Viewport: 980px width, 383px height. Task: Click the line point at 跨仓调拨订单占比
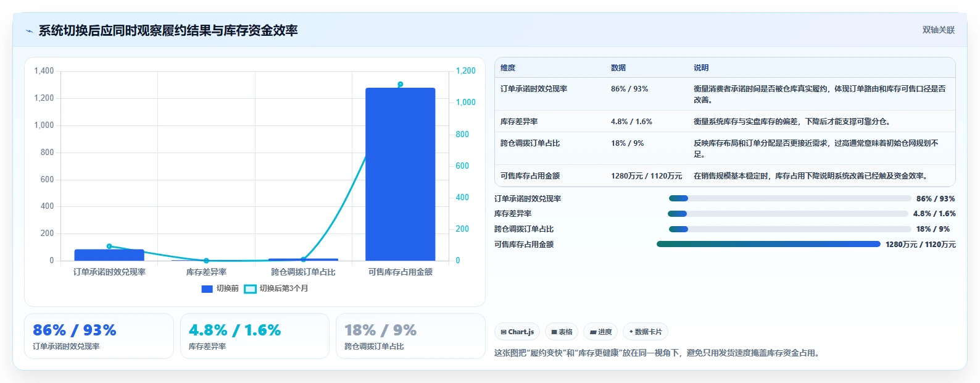[303, 259]
